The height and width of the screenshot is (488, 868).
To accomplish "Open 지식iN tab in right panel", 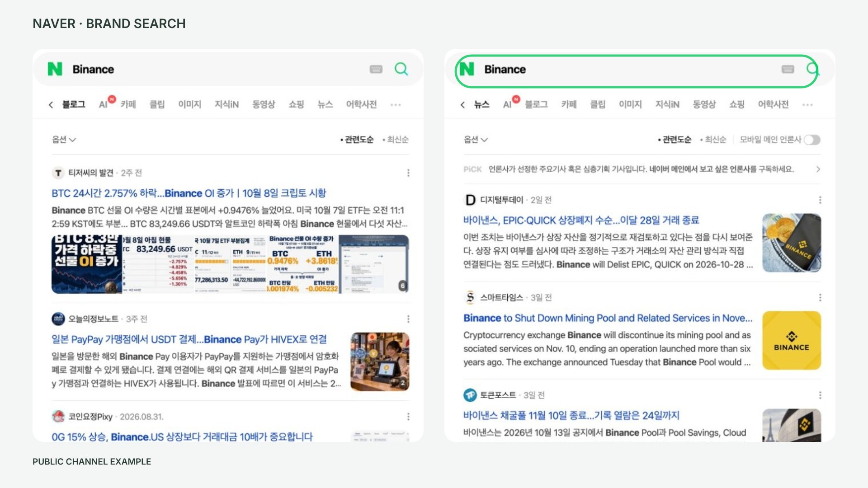I will click(667, 105).
